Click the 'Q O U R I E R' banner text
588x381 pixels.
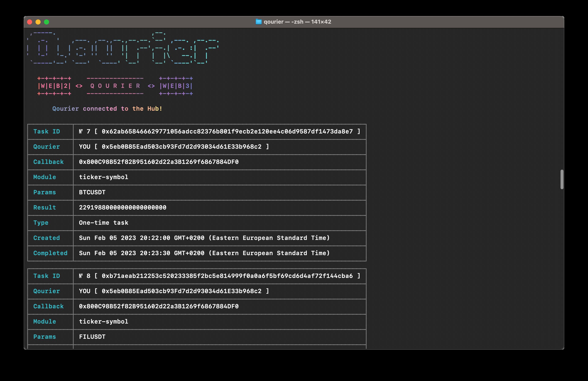click(x=115, y=86)
